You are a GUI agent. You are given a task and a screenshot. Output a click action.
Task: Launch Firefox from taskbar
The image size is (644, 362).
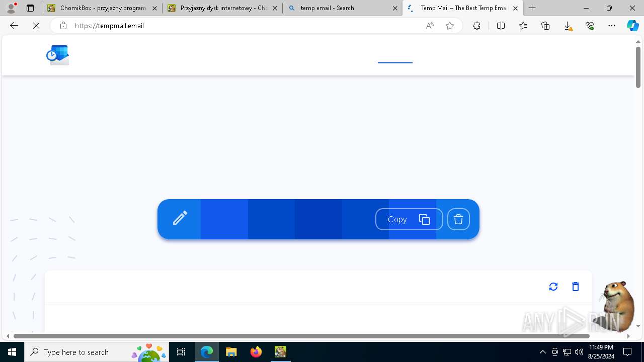tap(256, 352)
